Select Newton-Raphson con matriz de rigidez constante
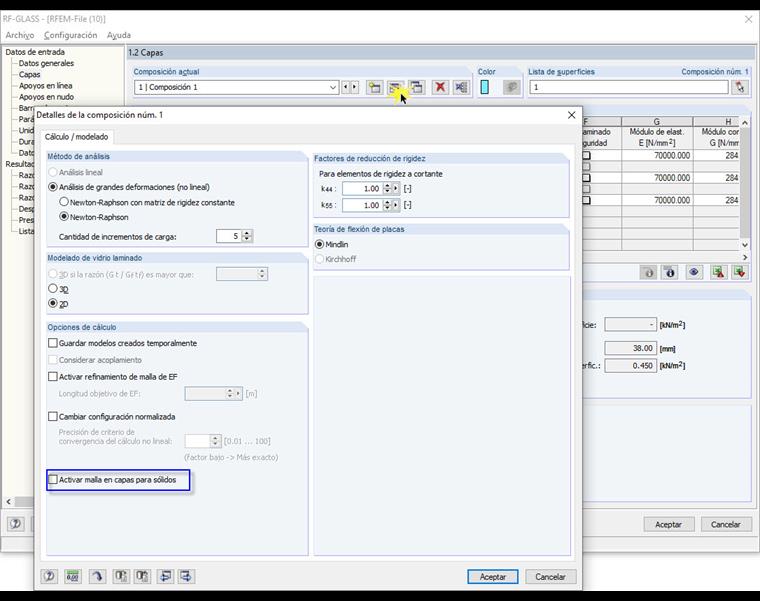This screenshot has height=601, width=760. (63, 202)
